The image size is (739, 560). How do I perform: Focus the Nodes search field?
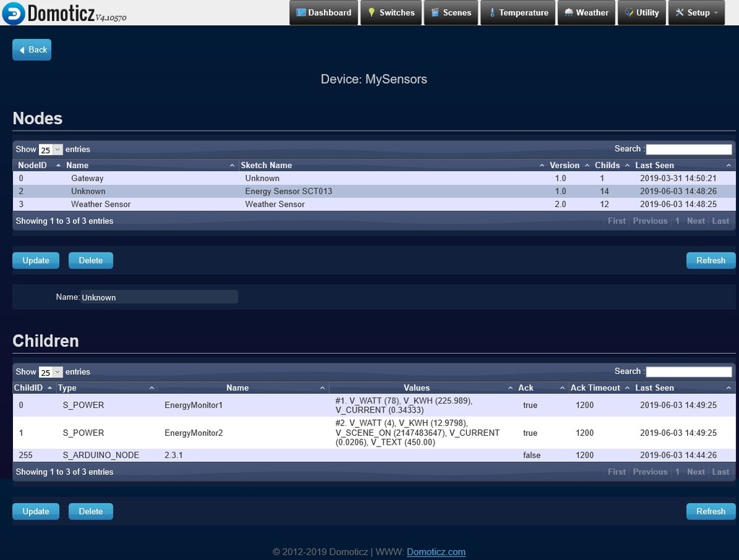tap(688, 149)
